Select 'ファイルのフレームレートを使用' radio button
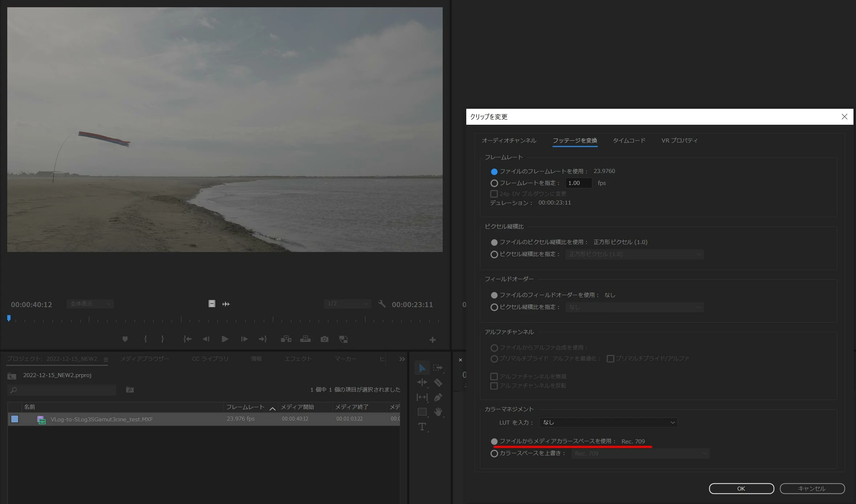Image resolution: width=856 pixels, height=504 pixels. [494, 172]
